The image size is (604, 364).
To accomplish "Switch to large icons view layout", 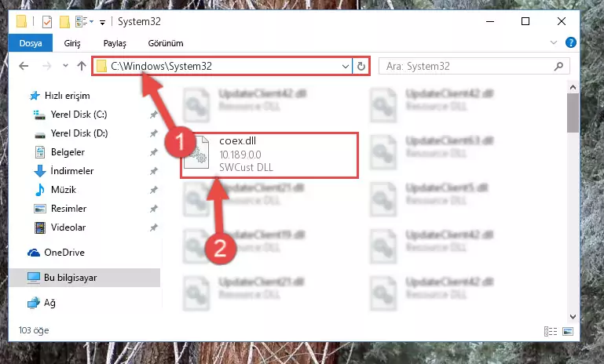I will pos(568,331).
